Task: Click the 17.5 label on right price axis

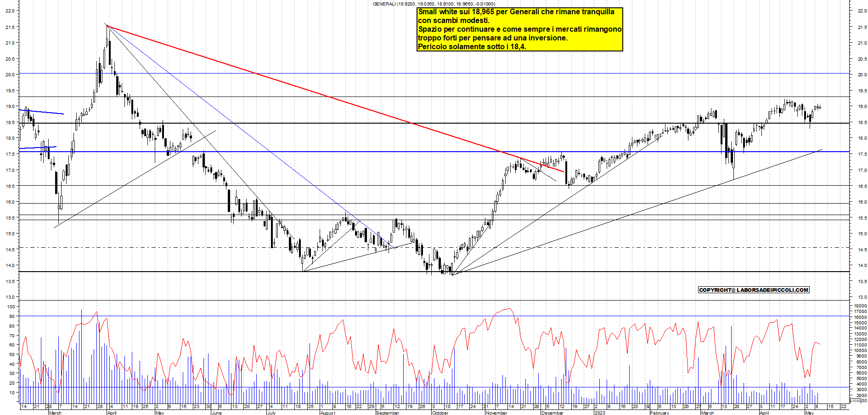Action: [x=862, y=154]
